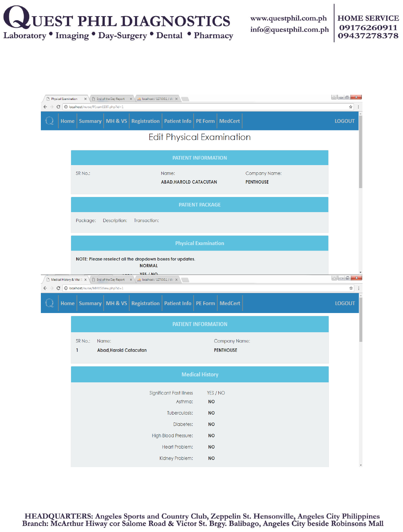
Task: Open Home in the top navbar
Action: pos(68,121)
